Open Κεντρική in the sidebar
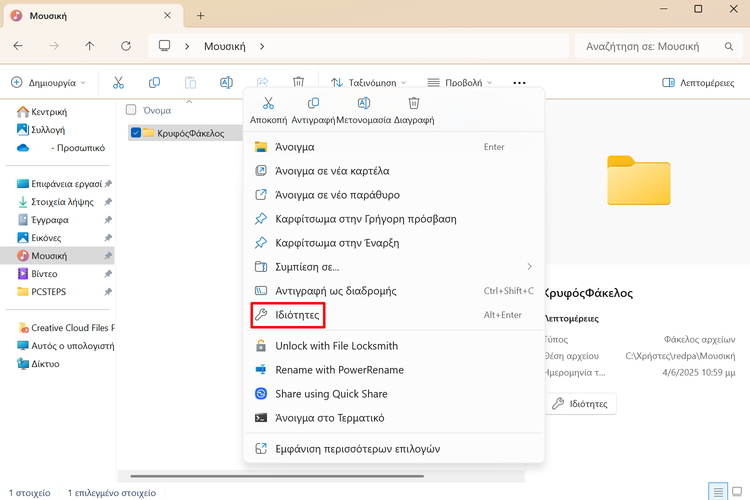This screenshot has height=500, width=750. pos(42,112)
